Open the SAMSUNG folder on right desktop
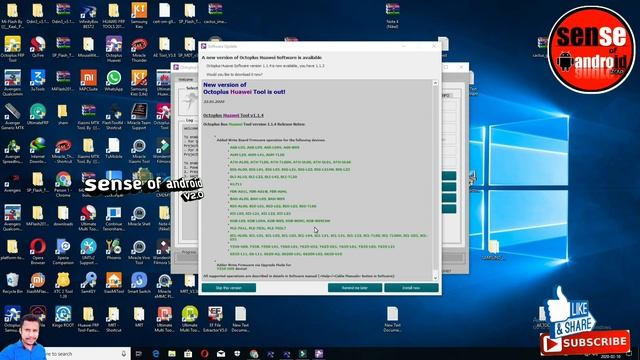The height and width of the screenshot is (360, 640). 493,250
